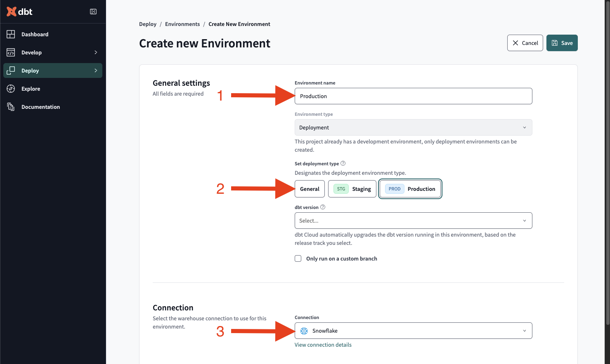Click the Save button
Image resolution: width=610 pixels, height=364 pixels.
pyautogui.click(x=562, y=43)
